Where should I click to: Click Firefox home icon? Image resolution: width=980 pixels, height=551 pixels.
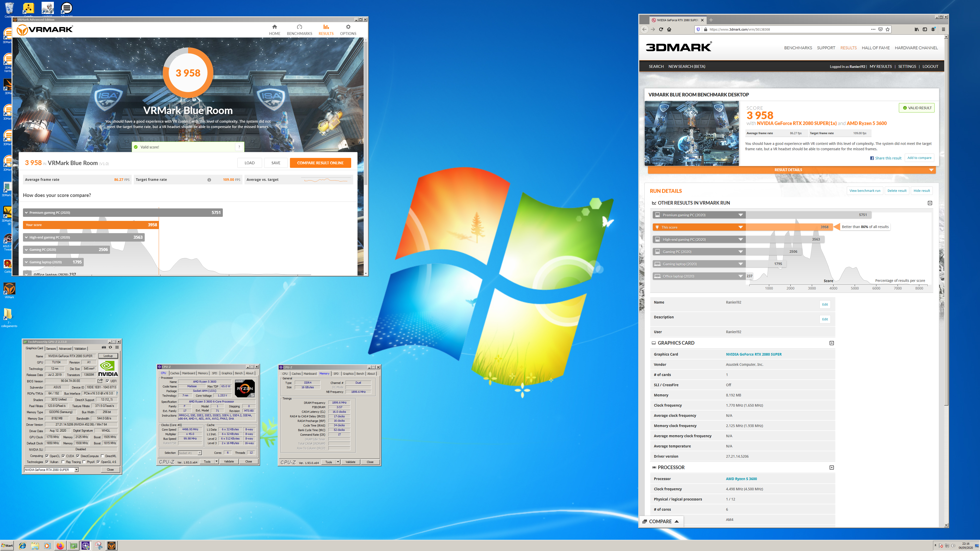(669, 29)
